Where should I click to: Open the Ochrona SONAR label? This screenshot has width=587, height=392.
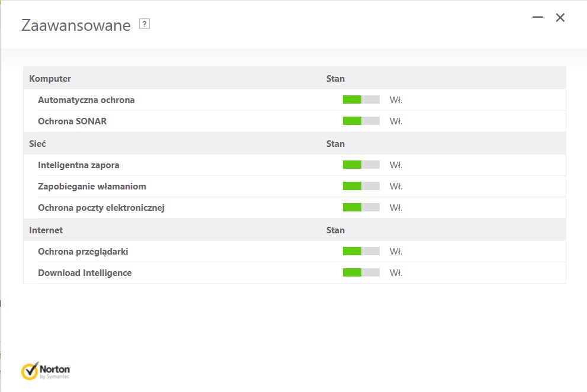[x=72, y=121]
